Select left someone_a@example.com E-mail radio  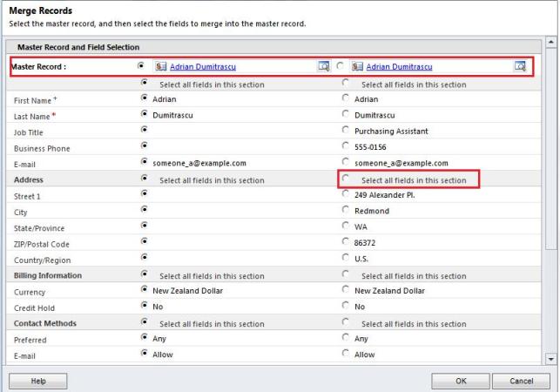(x=144, y=161)
